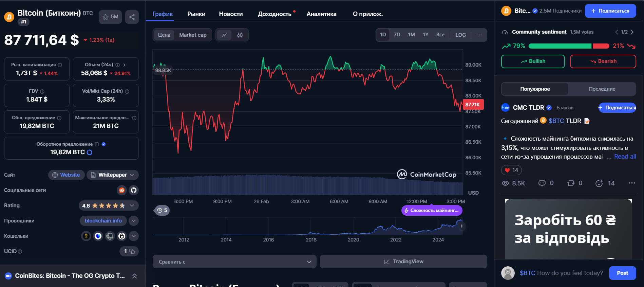The width and height of the screenshot is (644, 287).
Task: Open the info icon beside Объем (24ч)
Action: 118,65
